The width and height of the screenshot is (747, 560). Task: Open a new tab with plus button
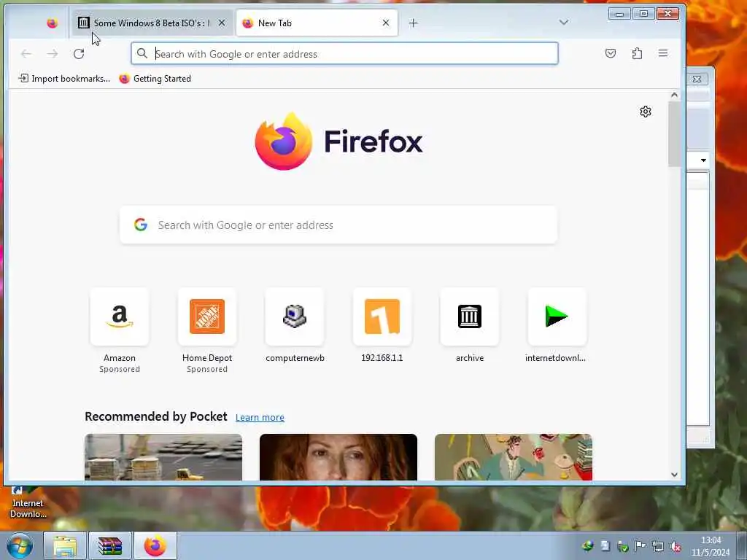[413, 23]
